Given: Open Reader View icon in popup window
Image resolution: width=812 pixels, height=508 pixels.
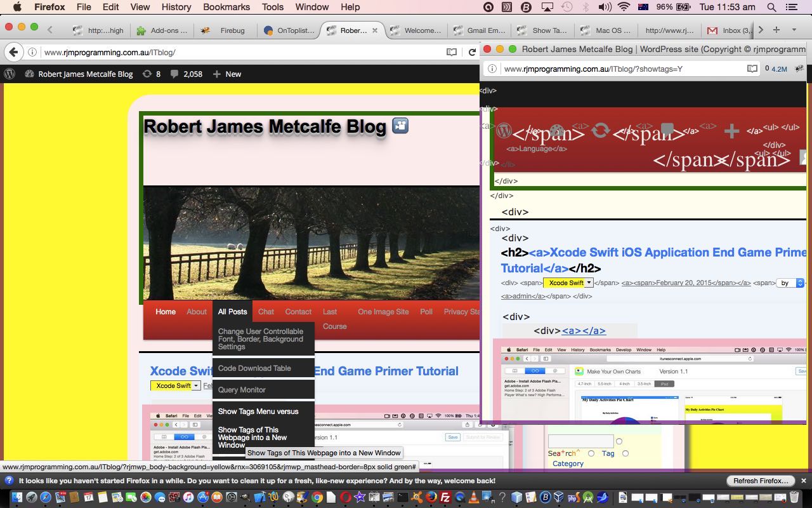Looking at the screenshot, I should point(752,69).
